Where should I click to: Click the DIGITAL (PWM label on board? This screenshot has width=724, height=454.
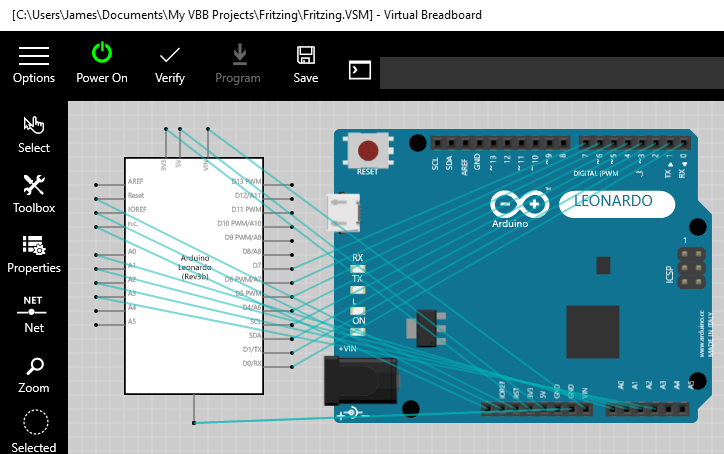click(596, 173)
